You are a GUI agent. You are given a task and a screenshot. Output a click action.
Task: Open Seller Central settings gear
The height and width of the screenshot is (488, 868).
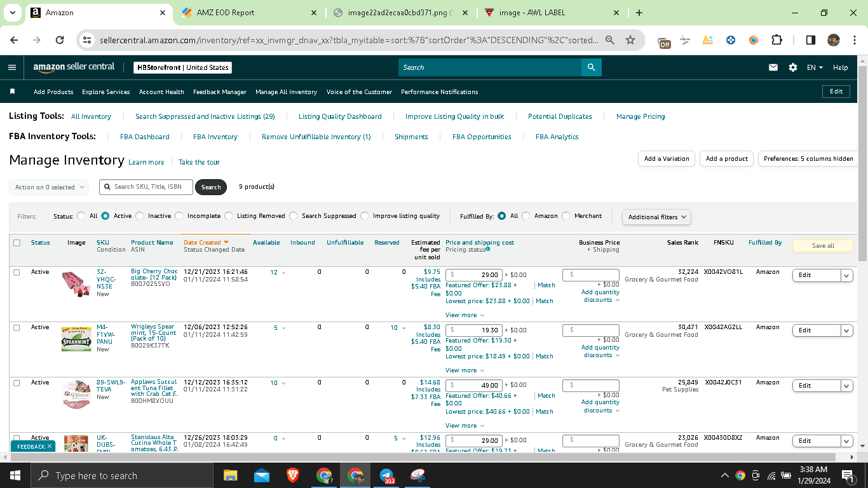click(x=793, y=67)
